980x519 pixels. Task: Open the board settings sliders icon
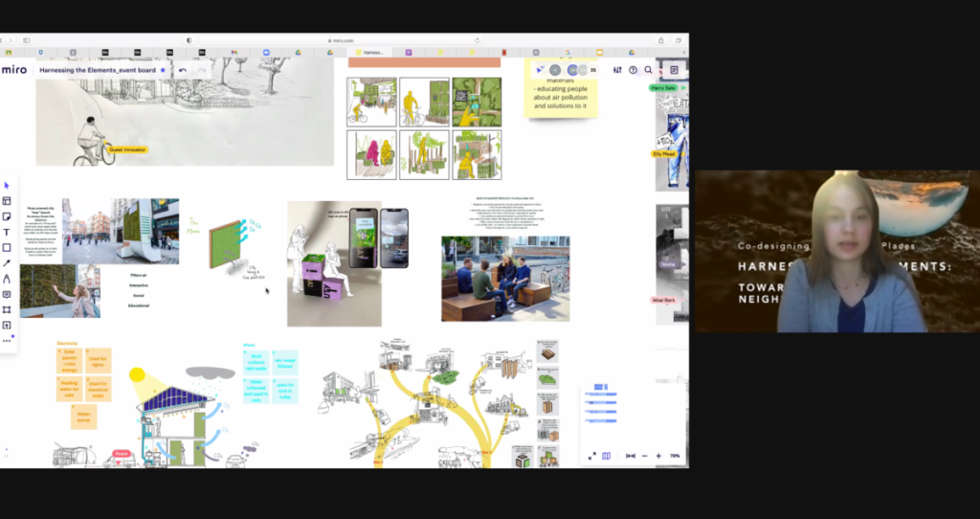617,70
